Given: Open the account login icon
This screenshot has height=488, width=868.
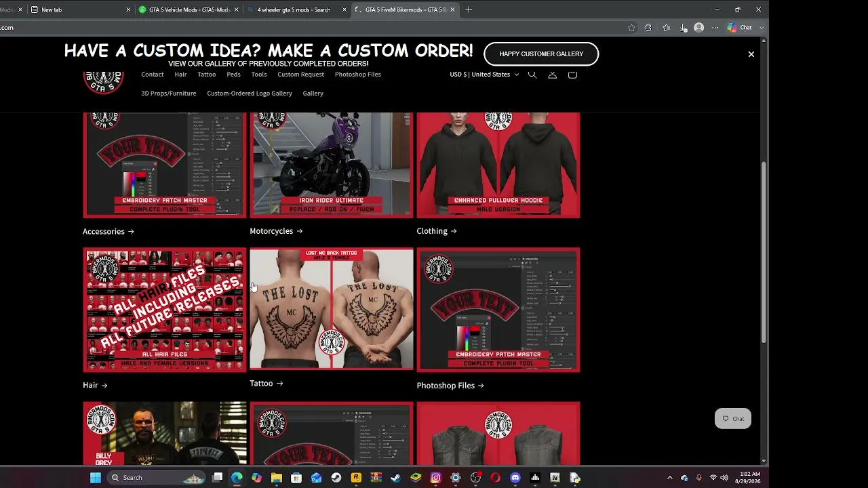Looking at the screenshot, I should click(x=553, y=75).
